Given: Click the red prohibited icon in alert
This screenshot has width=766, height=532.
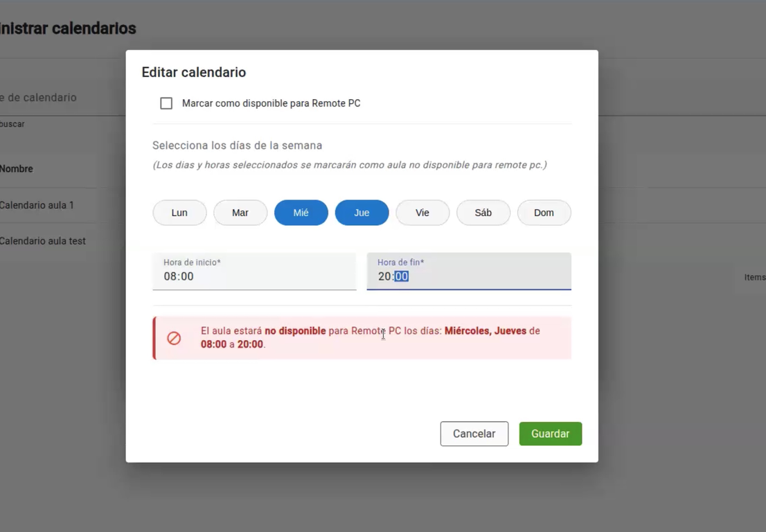Looking at the screenshot, I should pyautogui.click(x=174, y=338).
